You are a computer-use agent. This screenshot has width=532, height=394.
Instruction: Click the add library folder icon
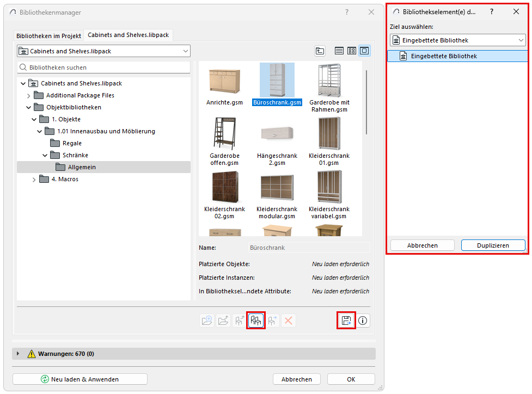[x=207, y=321]
